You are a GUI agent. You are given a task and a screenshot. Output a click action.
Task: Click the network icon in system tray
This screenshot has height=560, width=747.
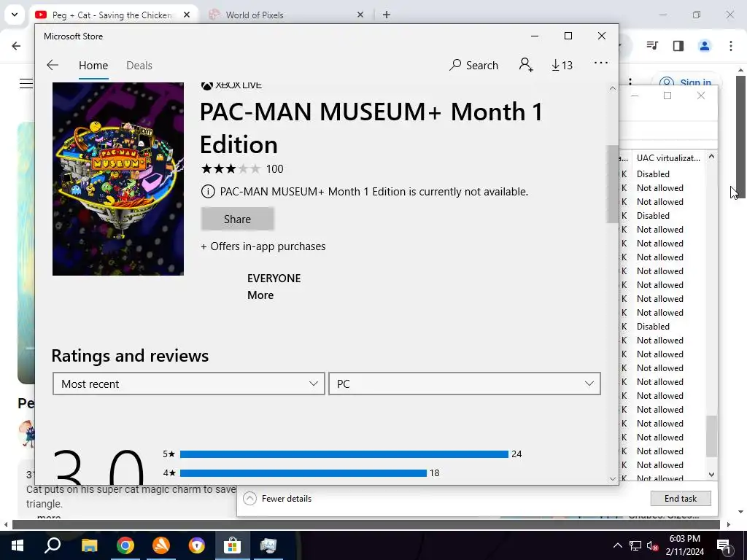pos(635,545)
